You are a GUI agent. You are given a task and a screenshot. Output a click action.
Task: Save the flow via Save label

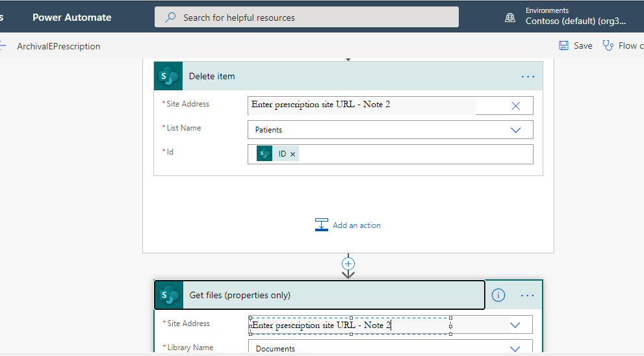tap(583, 45)
